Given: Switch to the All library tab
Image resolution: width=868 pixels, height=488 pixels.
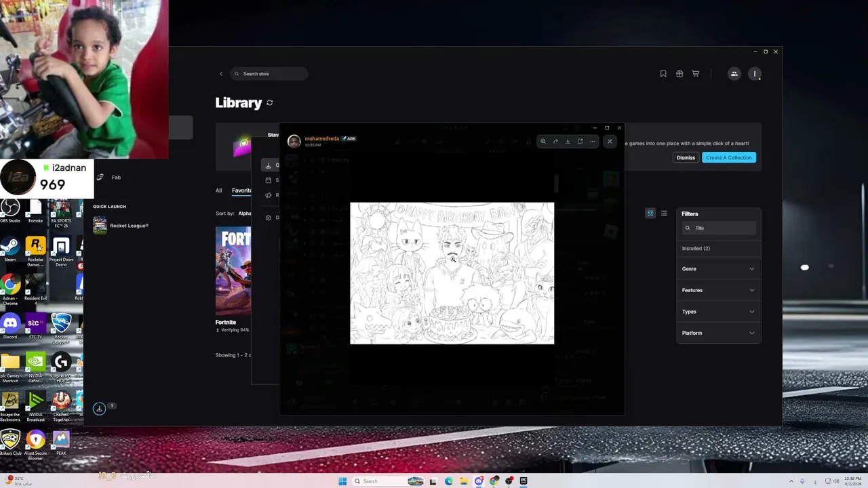Looking at the screenshot, I should (218, 190).
